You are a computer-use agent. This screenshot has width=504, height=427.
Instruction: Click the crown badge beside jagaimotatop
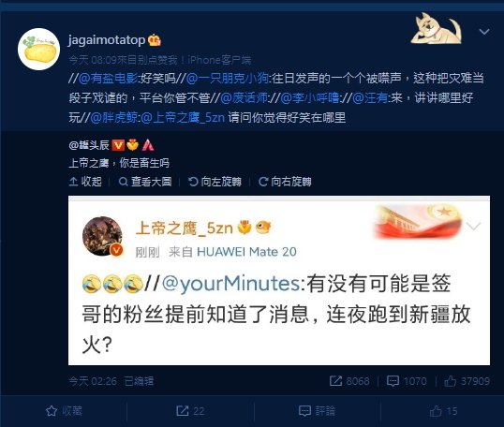[155, 40]
